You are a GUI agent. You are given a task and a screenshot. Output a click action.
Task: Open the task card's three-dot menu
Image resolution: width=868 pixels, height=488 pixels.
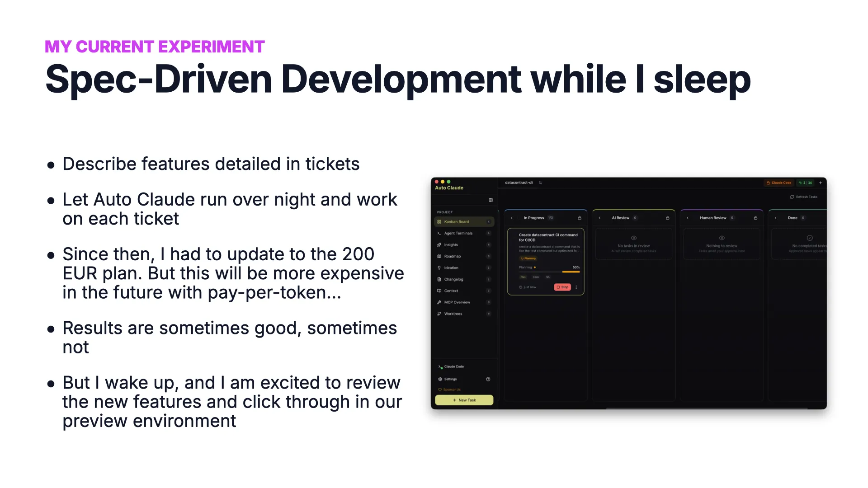tap(576, 287)
